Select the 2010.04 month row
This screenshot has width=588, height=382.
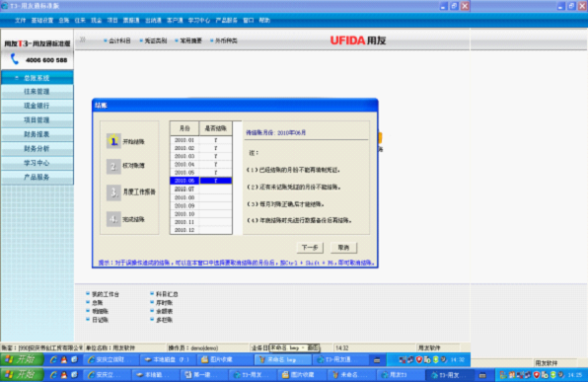click(201, 165)
